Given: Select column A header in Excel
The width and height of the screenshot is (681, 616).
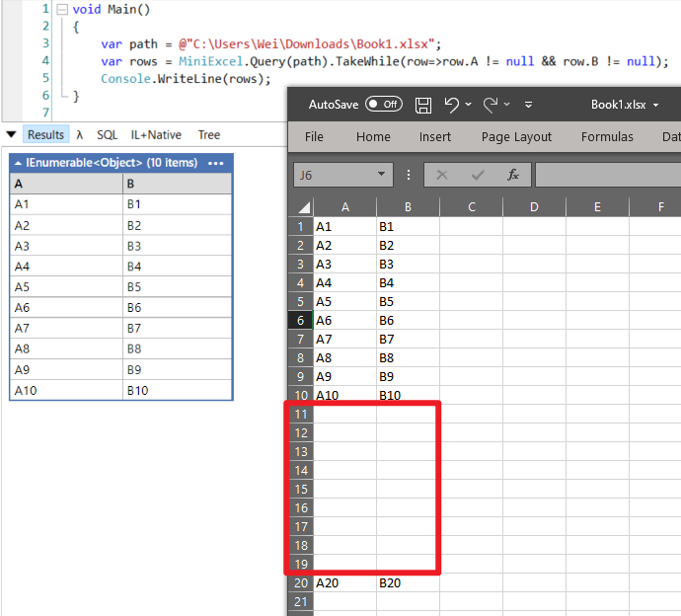Looking at the screenshot, I should [344, 207].
